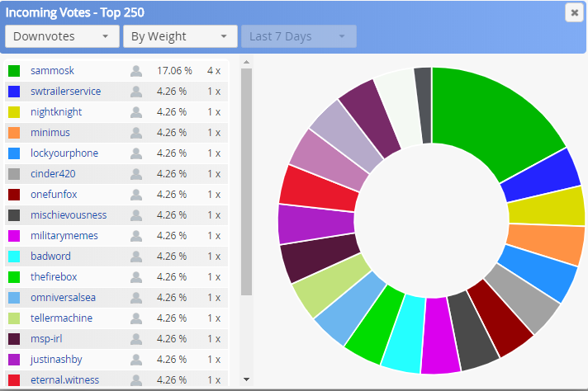Click the person icon in the msp-irl row
Viewport: 588px width, 391px height.
coord(136,338)
